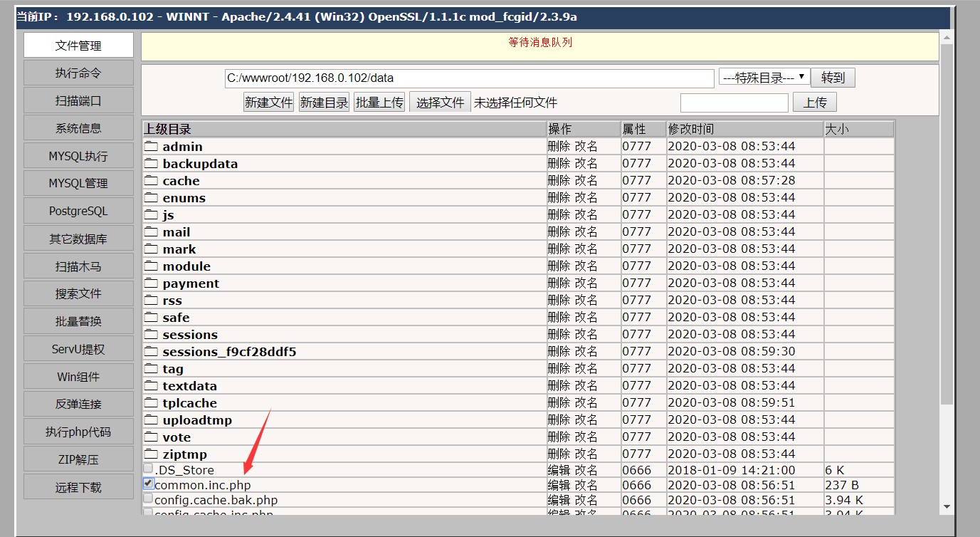This screenshot has width=980, height=537.
Task: Click the 转到 button
Action: coord(833,77)
